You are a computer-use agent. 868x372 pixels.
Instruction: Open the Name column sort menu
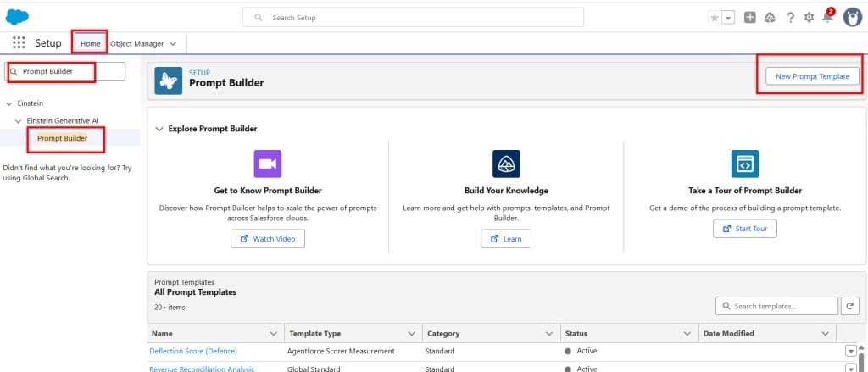click(x=274, y=334)
